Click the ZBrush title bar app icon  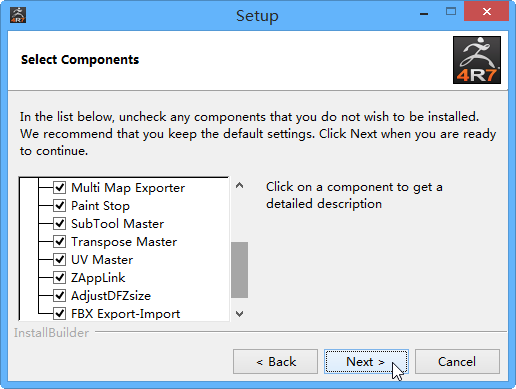click(x=18, y=15)
